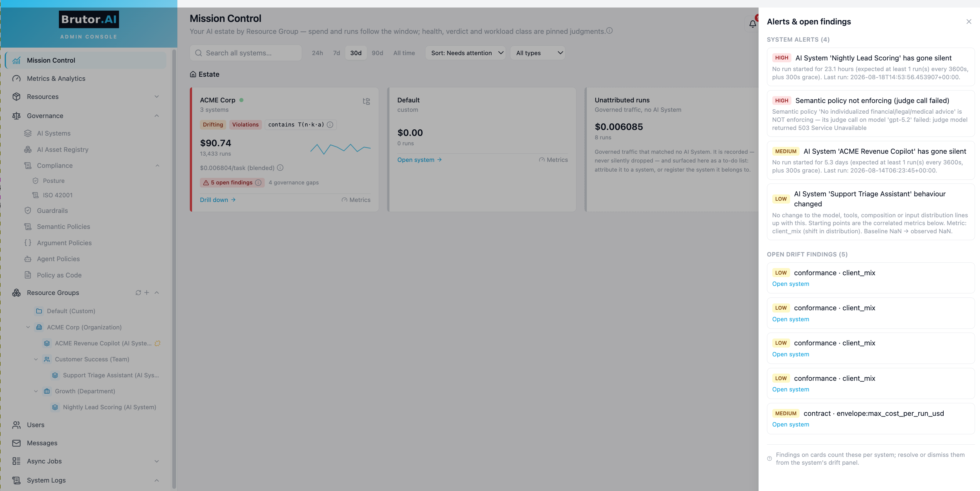The image size is (980, 491).
Task: Select the 7d time window
Action: (336, 53)
